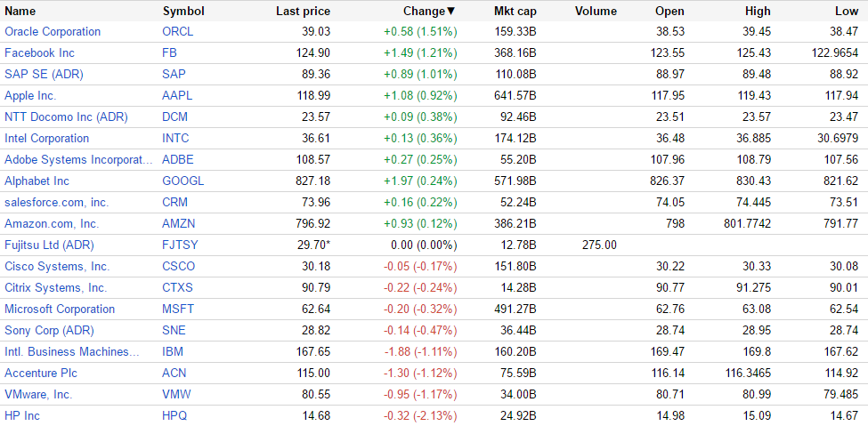
Task: Sort by the Name column header
Action: 20,11
